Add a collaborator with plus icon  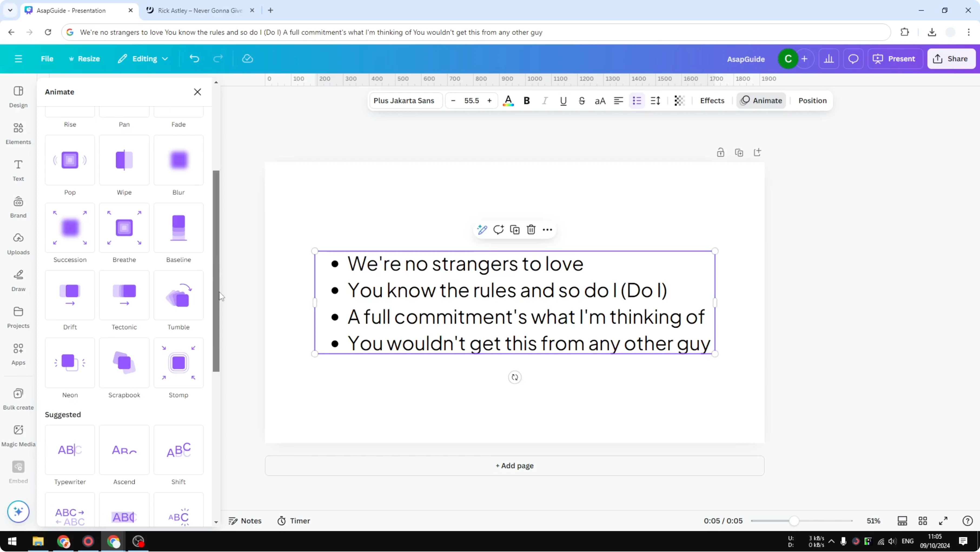804,59
